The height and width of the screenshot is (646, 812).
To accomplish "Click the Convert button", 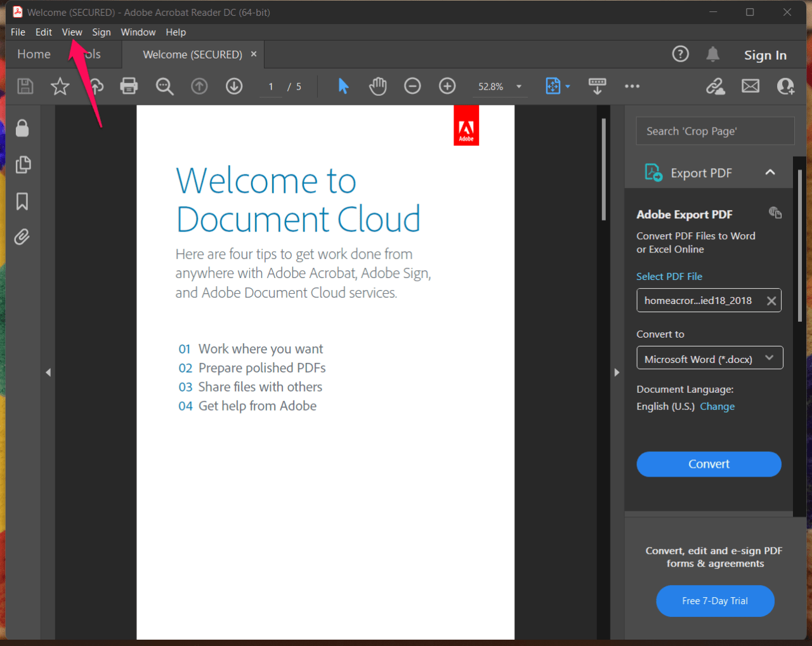I will coord(709,464).
